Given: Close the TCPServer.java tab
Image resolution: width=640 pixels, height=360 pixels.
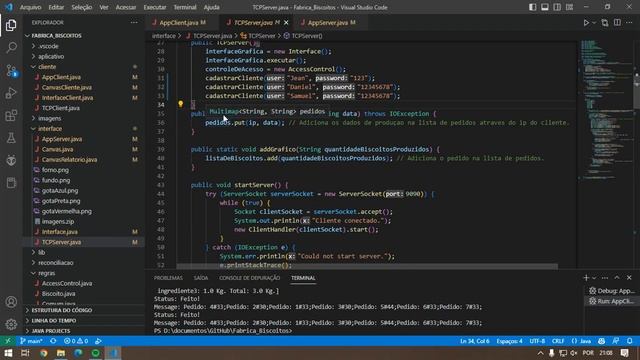Looking at the screenshot, I should pyautogui.click(x=286, y=23).
